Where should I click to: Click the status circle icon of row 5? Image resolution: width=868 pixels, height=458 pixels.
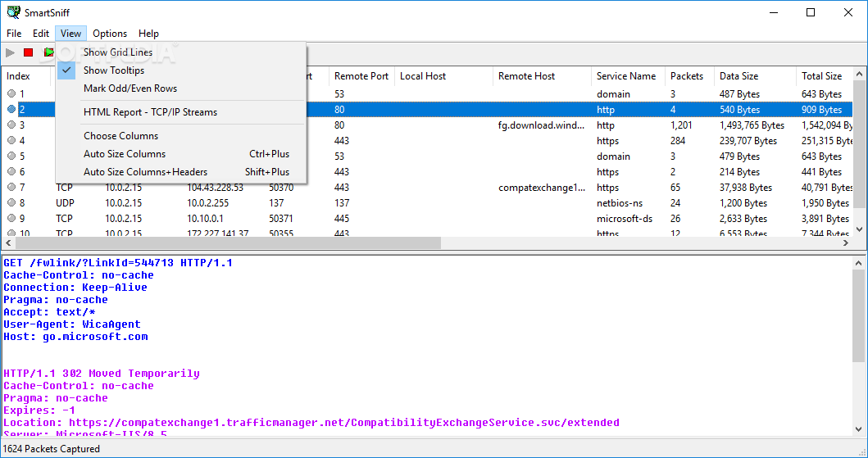pyautogui.click(x=11, y=156)
